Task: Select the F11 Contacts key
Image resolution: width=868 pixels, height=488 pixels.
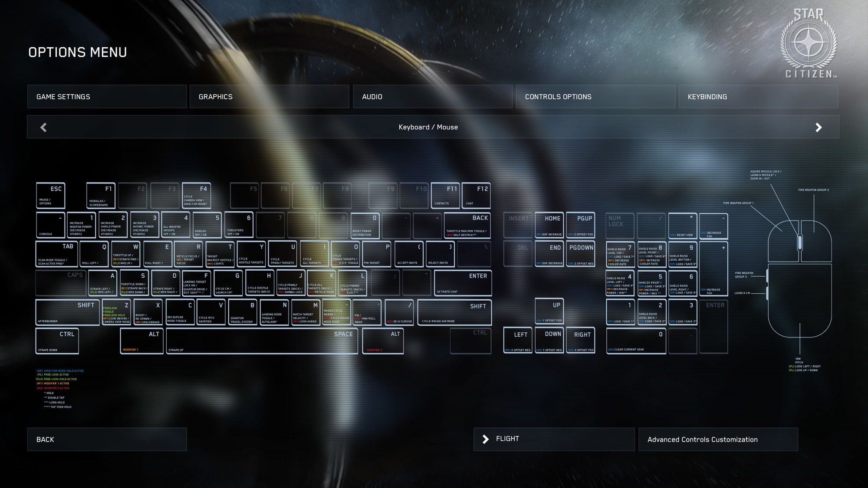Action: [x=446, y=196]
